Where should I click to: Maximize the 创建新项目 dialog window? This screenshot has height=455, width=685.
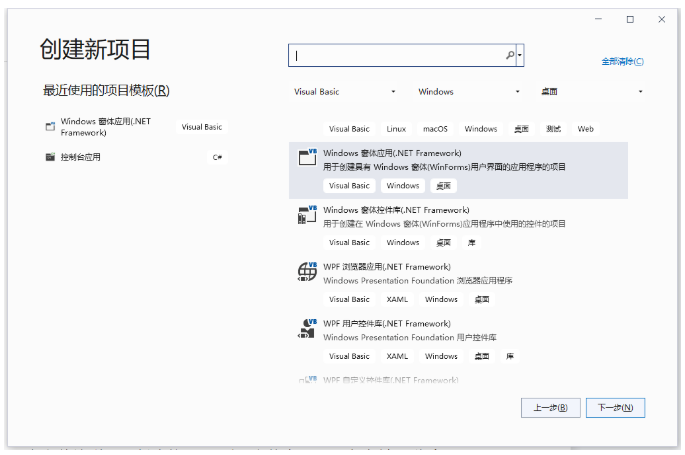630,19
